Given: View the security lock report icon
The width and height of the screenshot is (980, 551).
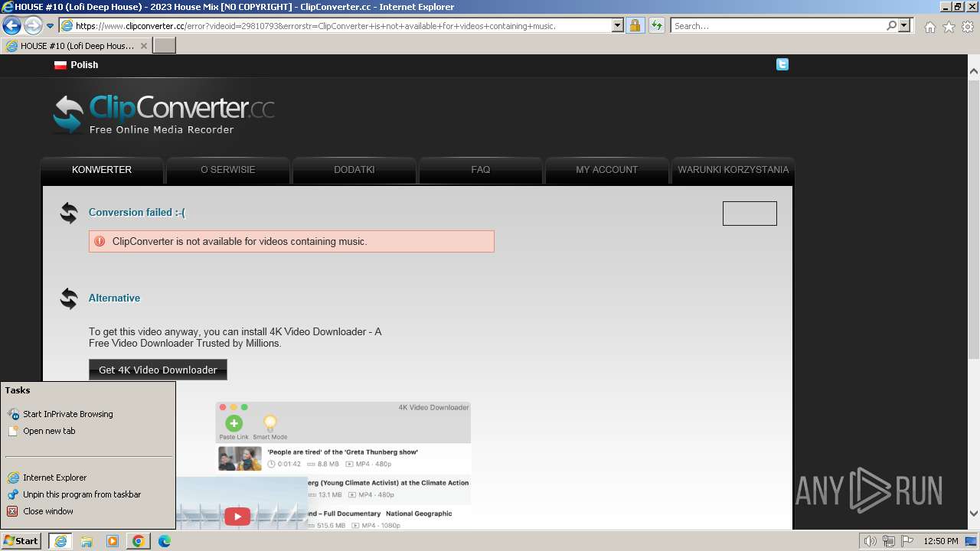Looking at the screenshot, I should coord(635,25).
